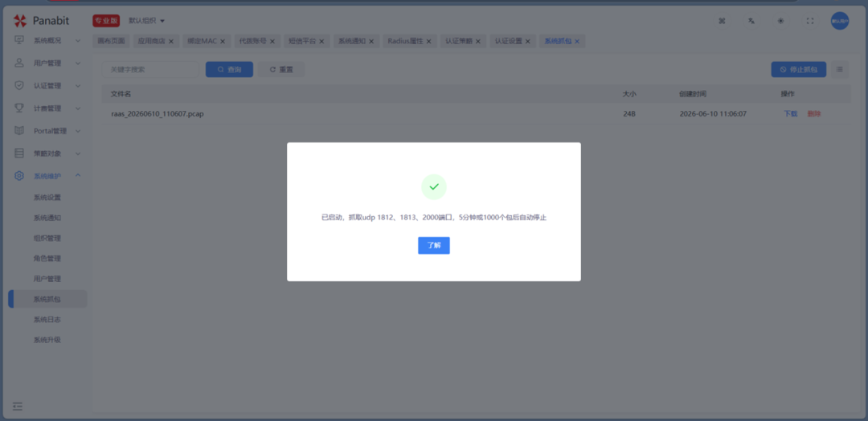868x421 pixels.
Task: Close the 认证策略 tab
Action: pyautogui.click(x=477, y=42)
